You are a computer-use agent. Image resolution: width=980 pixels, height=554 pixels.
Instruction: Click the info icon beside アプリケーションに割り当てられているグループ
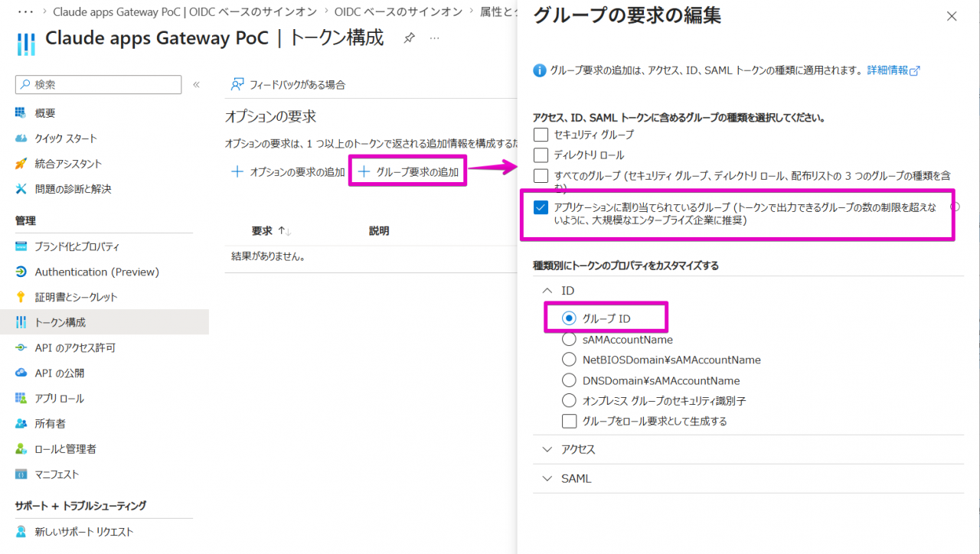(955, 207)
